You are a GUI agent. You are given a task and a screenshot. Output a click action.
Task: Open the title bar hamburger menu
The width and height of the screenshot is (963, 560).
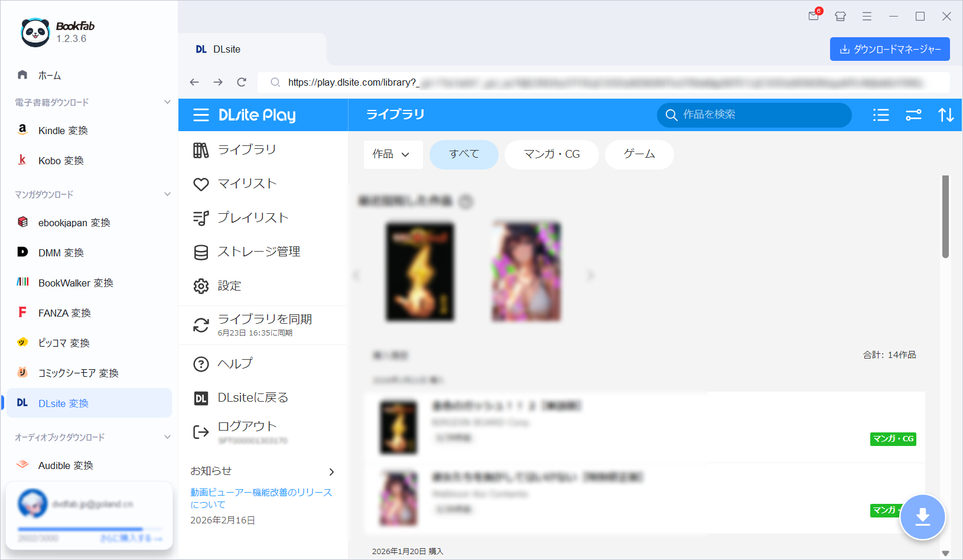click(867, 17)
